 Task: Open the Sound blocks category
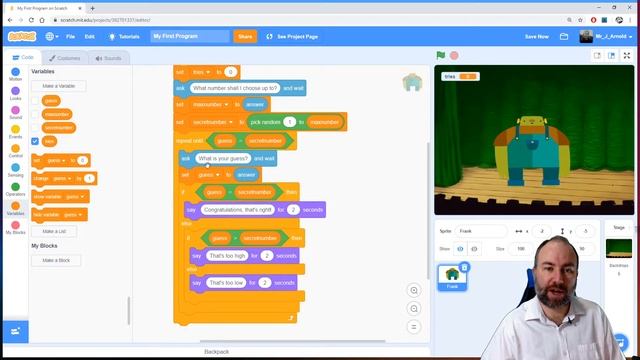(16, 113)
